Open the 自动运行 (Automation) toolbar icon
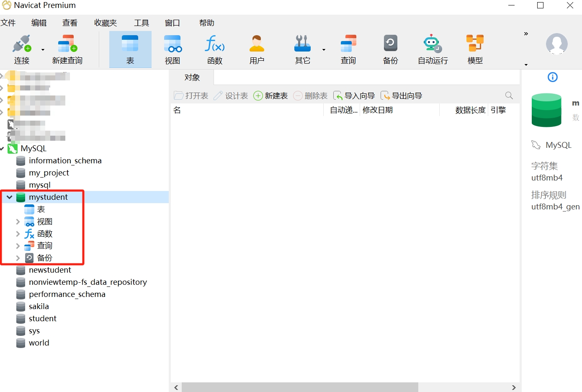 point(432,48)
